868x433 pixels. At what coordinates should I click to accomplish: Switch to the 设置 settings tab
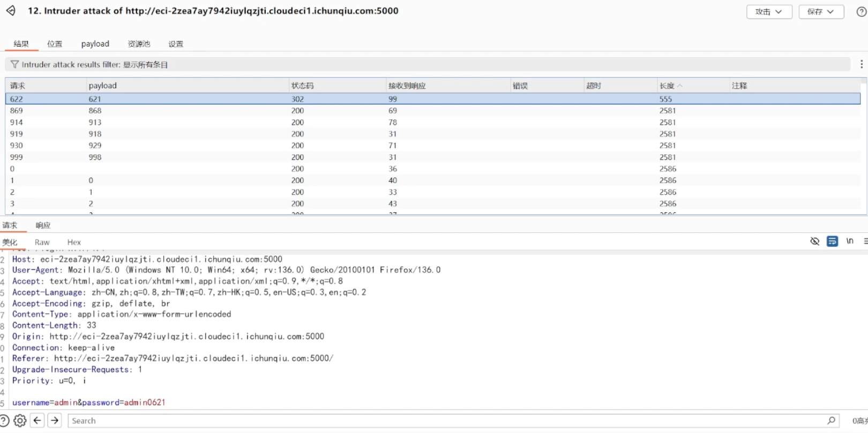176,44
